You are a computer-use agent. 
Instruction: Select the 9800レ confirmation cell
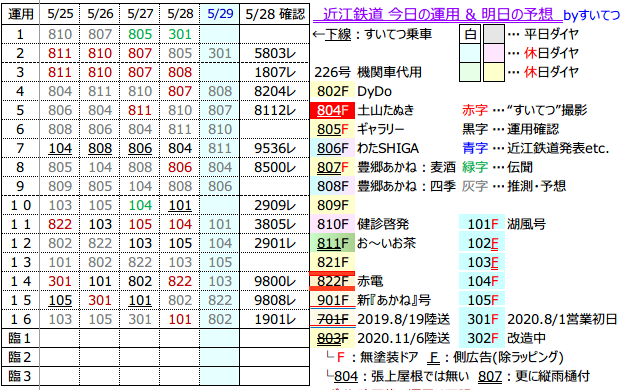click(275, 281)
